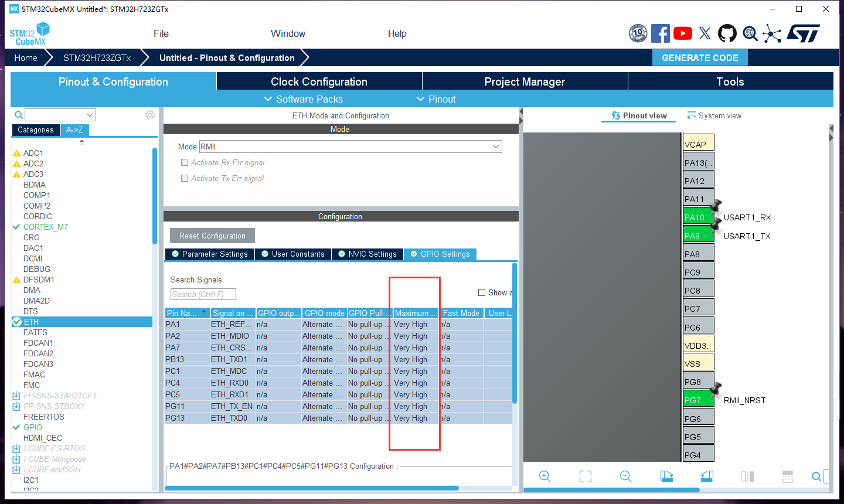Screen dimensions: 844x504
Task: Click the STM32CubeMX logo
Action: [30, 33]
